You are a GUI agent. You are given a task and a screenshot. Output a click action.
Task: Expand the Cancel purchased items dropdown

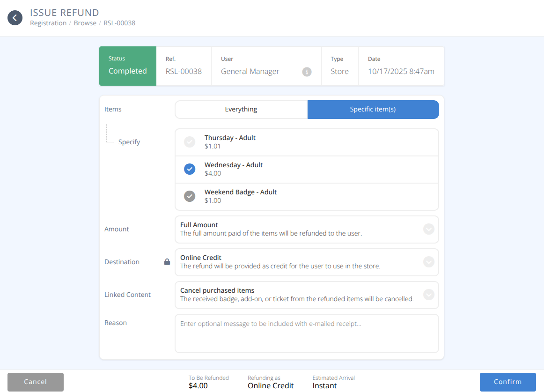click(x=428, y=295)
